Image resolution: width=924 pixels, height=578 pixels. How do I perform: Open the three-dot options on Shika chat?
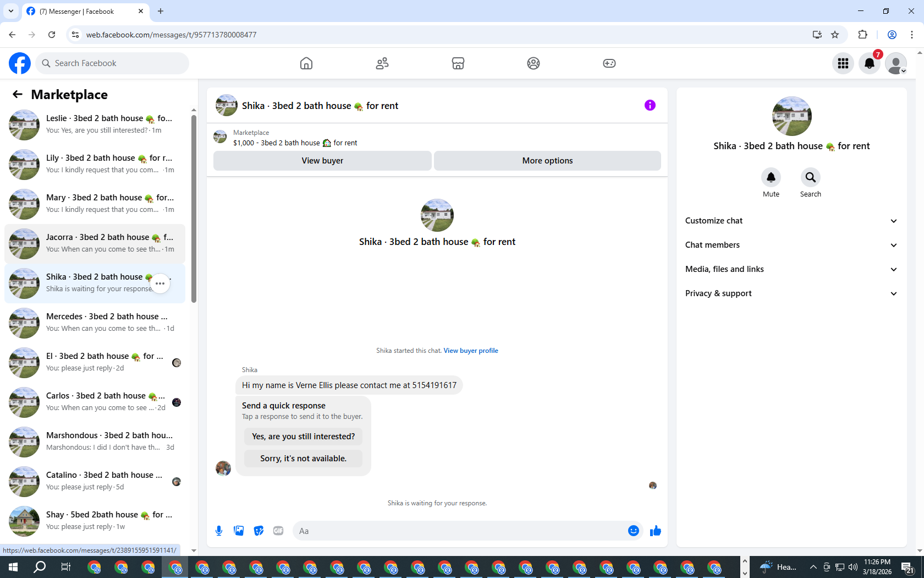(160, 283)
